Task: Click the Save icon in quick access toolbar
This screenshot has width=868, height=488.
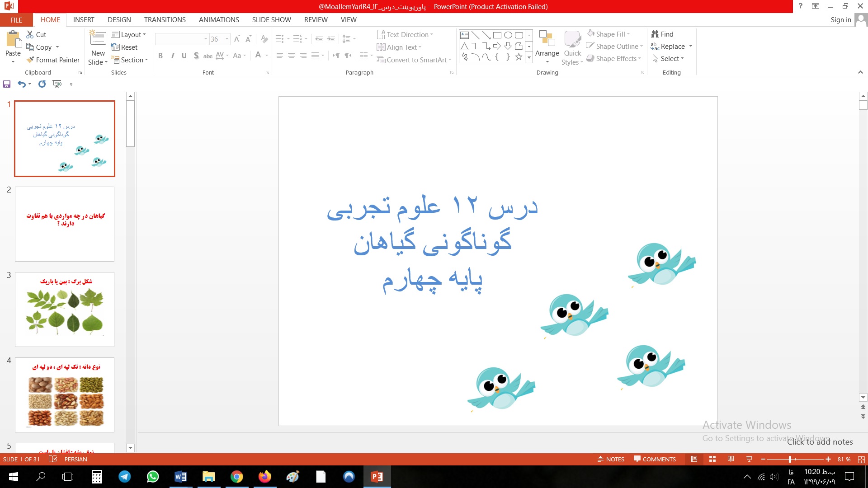Action: pos(7,84)
